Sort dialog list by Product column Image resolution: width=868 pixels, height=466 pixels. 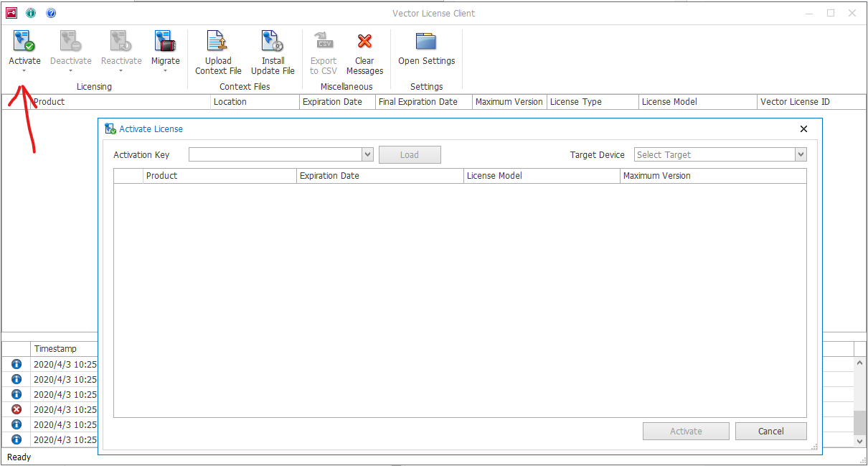click(x=220, y=176)
